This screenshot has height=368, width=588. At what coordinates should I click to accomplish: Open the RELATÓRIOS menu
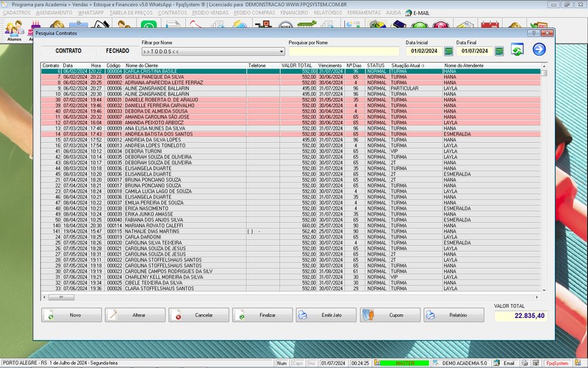tap(328, 13)
